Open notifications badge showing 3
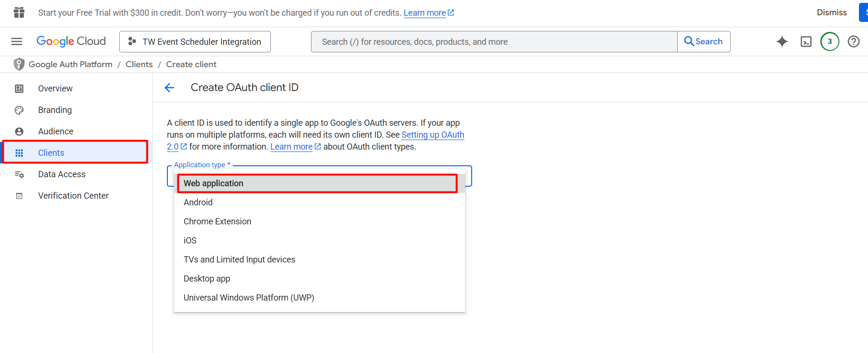Screen dimensions: 868x353 pyautogui.click(x=830, y=41)
